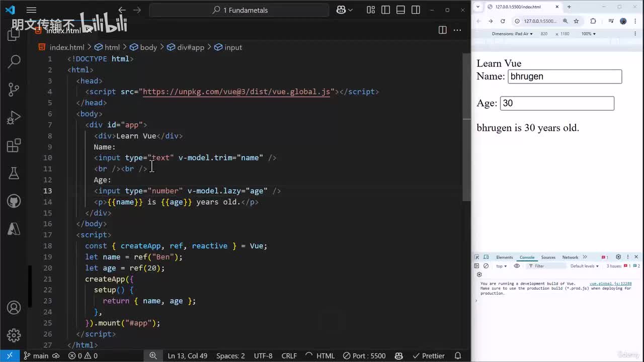644x362 pixels.
Task: Open Azure icon in activity bar
Action: point(14,229)
